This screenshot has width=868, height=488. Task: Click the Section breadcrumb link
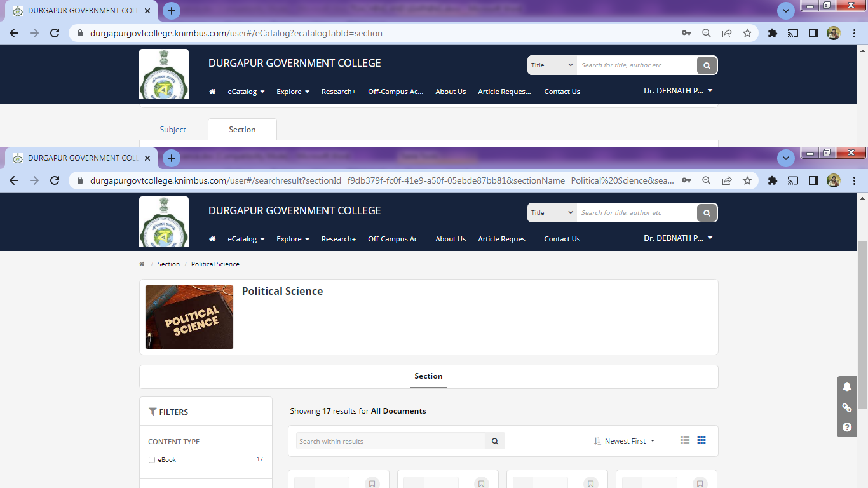click(168, 264)
